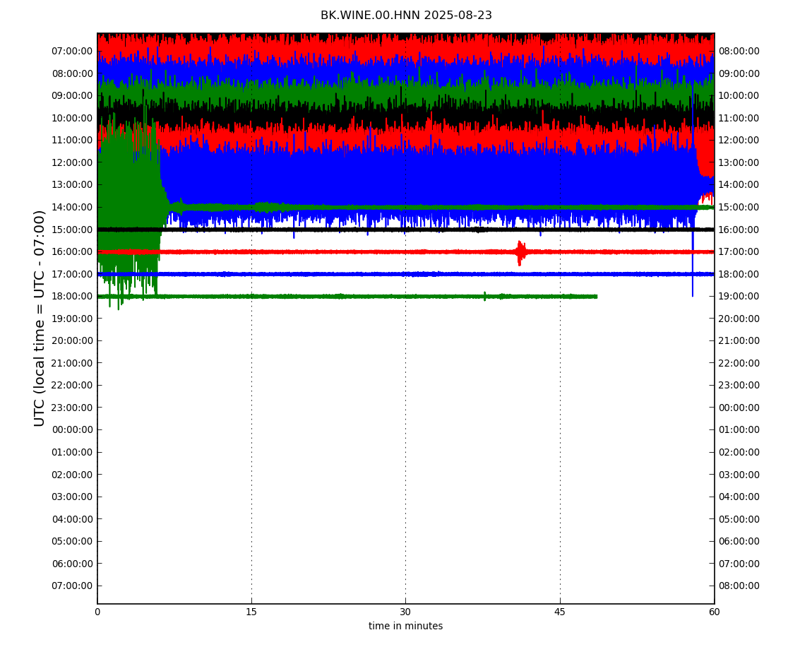Screen dimensions: 812x671
Task: Select the y-axis label 'UTC (local time = UTC - 07:00)'
Action: tap(40, 318)
